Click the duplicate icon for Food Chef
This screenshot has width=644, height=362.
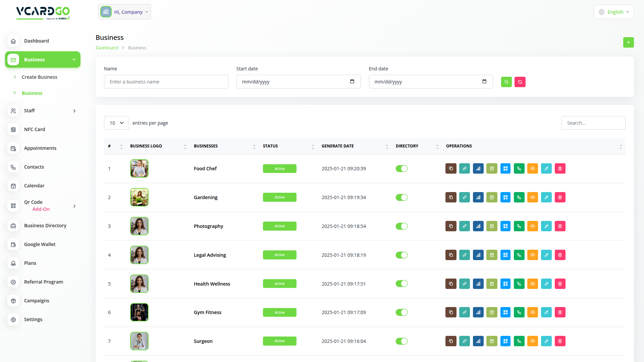tap(451, 169)
